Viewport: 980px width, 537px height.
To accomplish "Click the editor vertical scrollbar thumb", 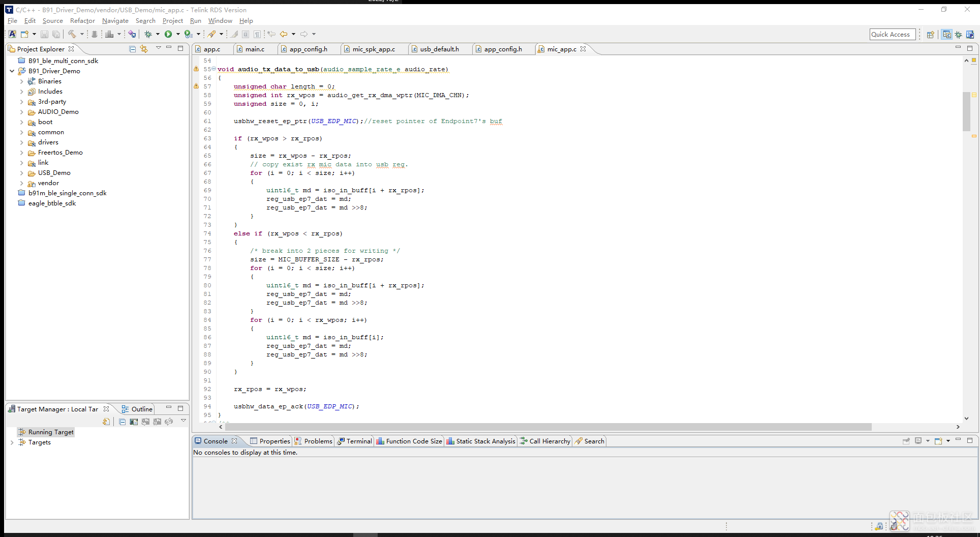I will click(x=966, y=111).
